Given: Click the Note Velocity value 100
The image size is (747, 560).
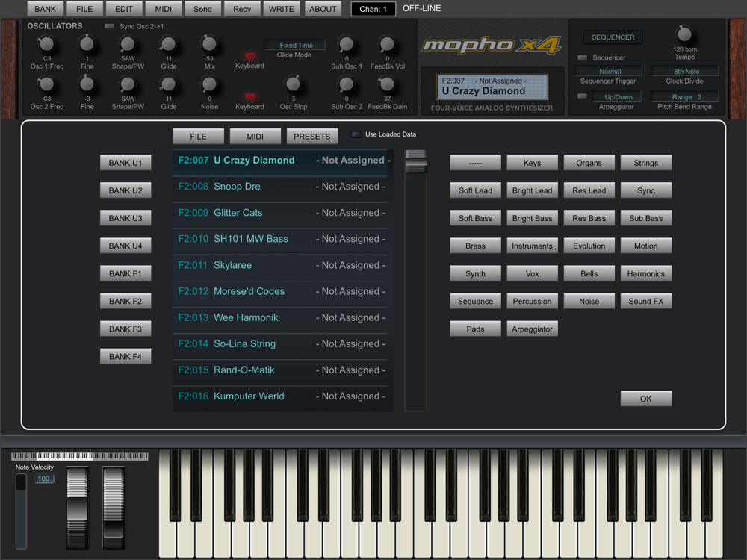Looking at the screenshot, I should tap(44, 479).
